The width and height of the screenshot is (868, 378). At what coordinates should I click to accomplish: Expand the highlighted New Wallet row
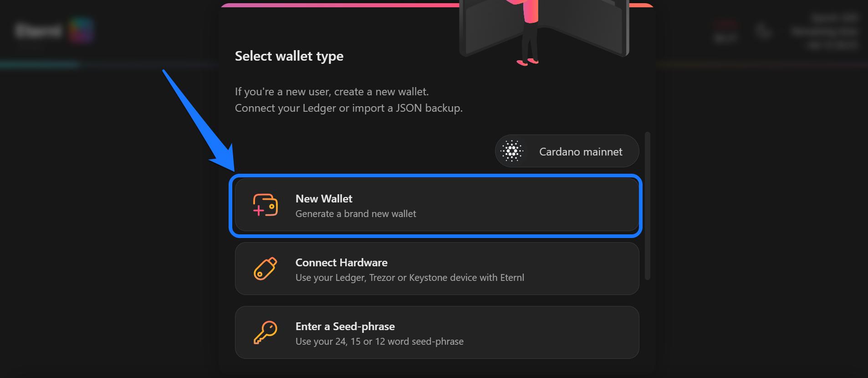click(x=436, y=205)
